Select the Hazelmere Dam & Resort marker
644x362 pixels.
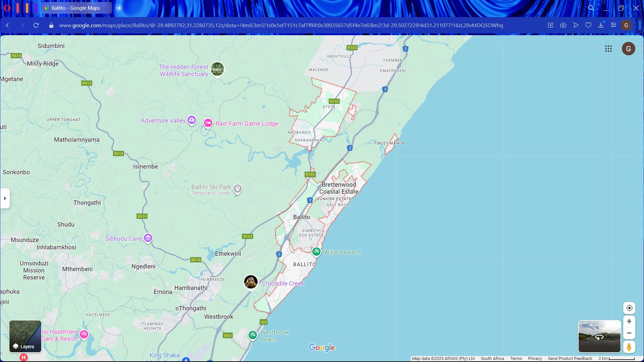point(84,334)
